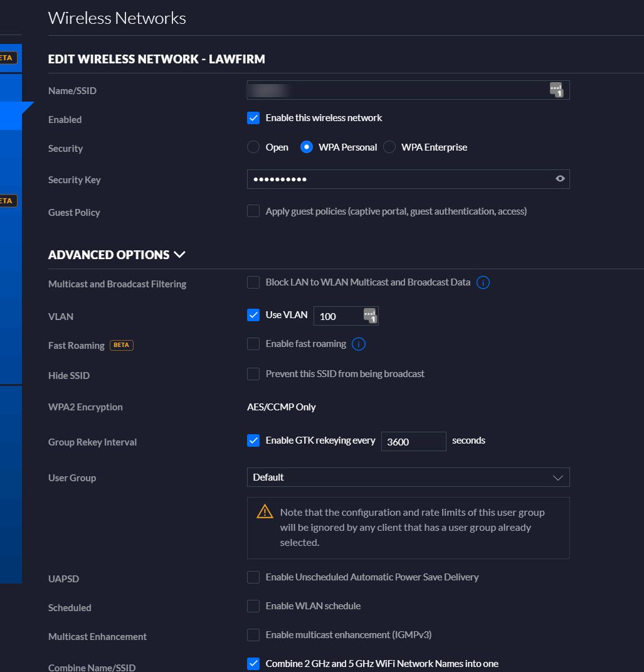This screenshot has height=672, width=644.
Task: Collapse the Advanced Options section
Action: tap(179, 255)
